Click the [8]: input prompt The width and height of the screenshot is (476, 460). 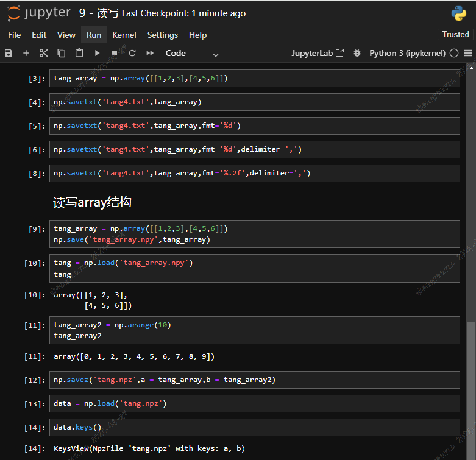tap(37, 174)
